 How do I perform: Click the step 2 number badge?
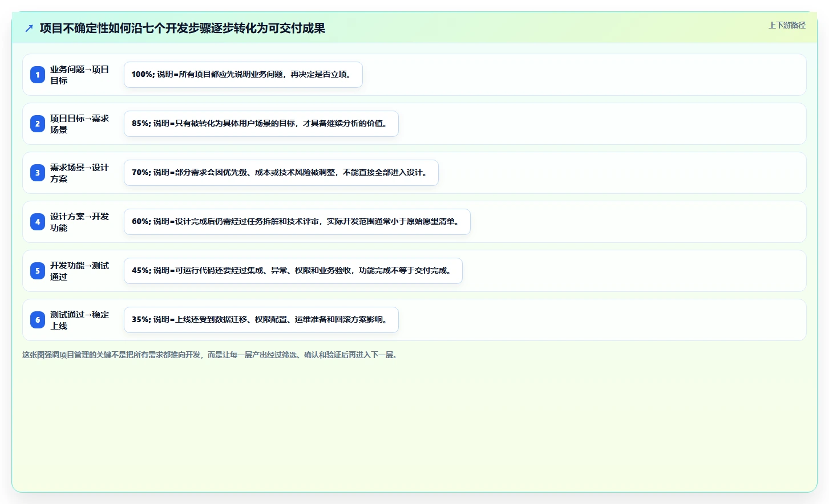click(38, 124)
